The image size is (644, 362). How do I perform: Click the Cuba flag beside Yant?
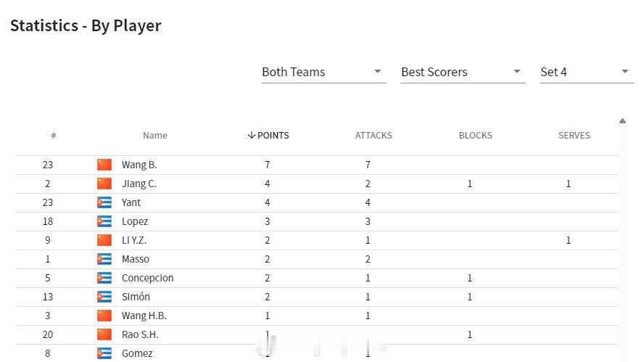(x=104, y=202)
